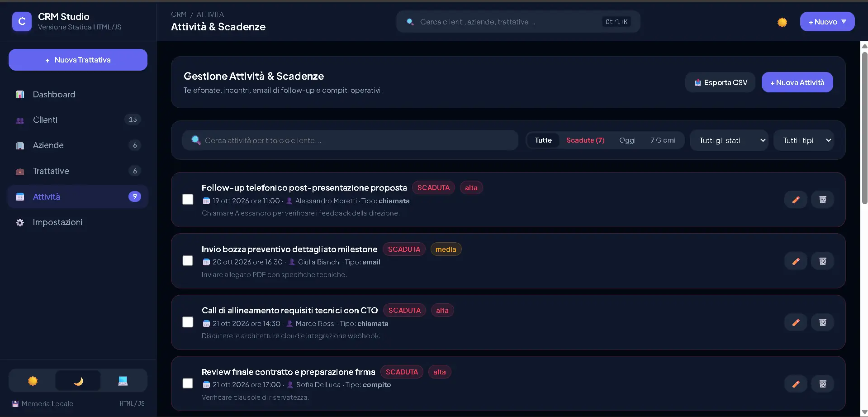868x417 pixels.
Task: Switch to the 7 Giorni filter
Action: (x=663, y=140)
